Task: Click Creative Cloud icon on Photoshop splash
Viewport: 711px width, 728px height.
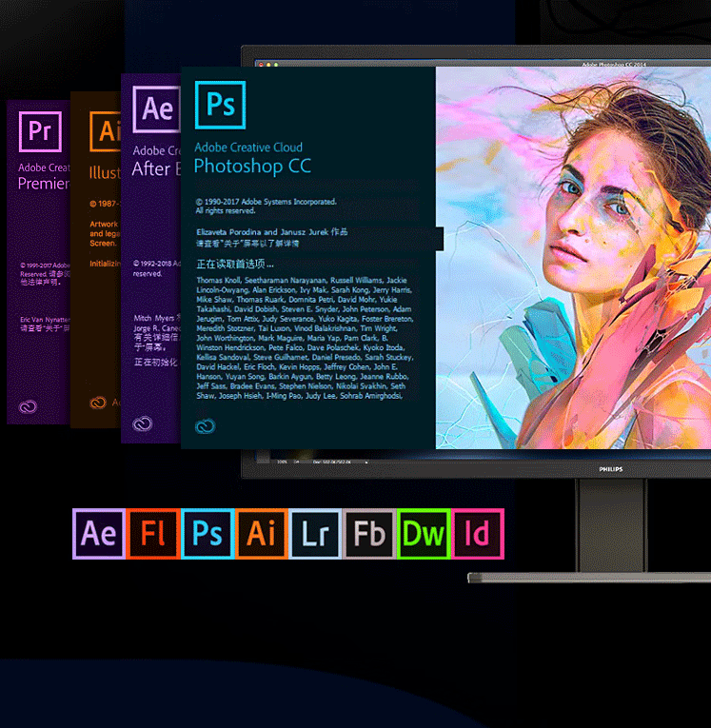Action: pyautogui.click(x=205, y=425)
